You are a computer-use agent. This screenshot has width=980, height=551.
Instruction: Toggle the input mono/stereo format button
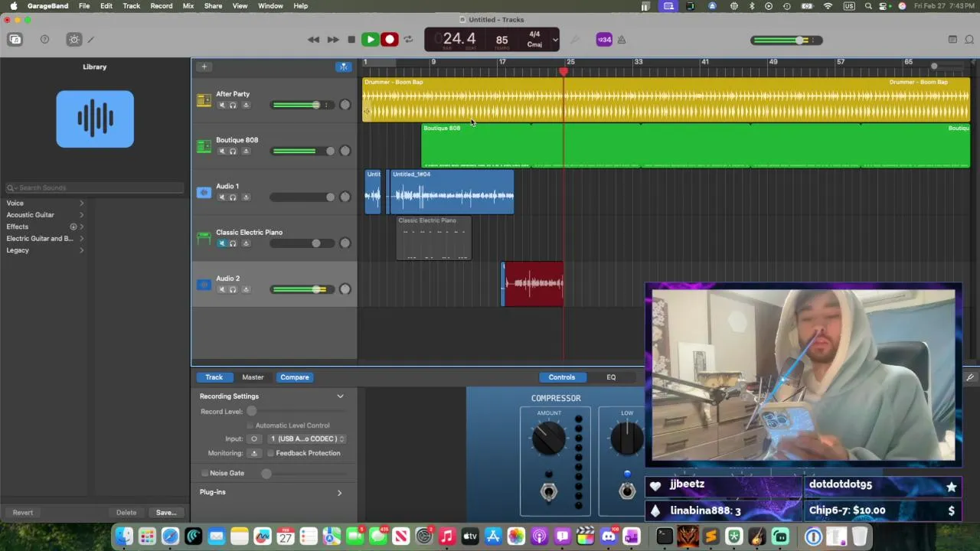pos(254,439)
